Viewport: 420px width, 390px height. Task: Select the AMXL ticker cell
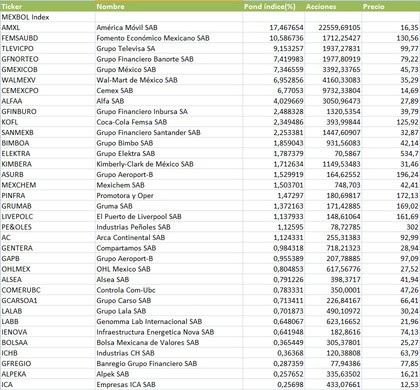tap(48, 27)
